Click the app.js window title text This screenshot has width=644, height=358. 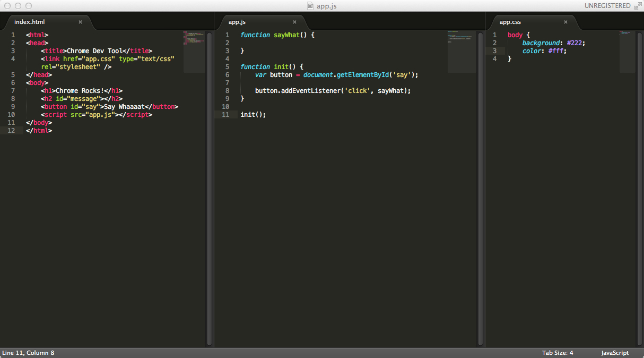pyautogui.click(x=326, y=6)
